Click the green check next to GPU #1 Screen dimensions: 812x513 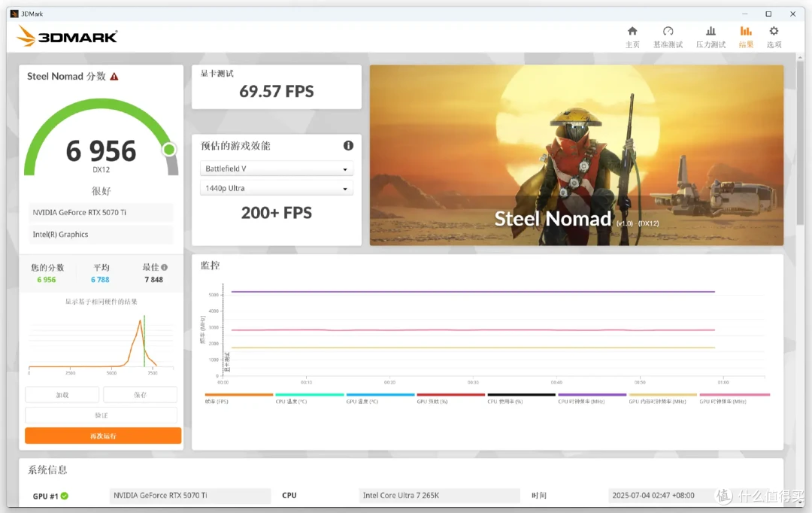pyautogui.click(x=64, y=496)
